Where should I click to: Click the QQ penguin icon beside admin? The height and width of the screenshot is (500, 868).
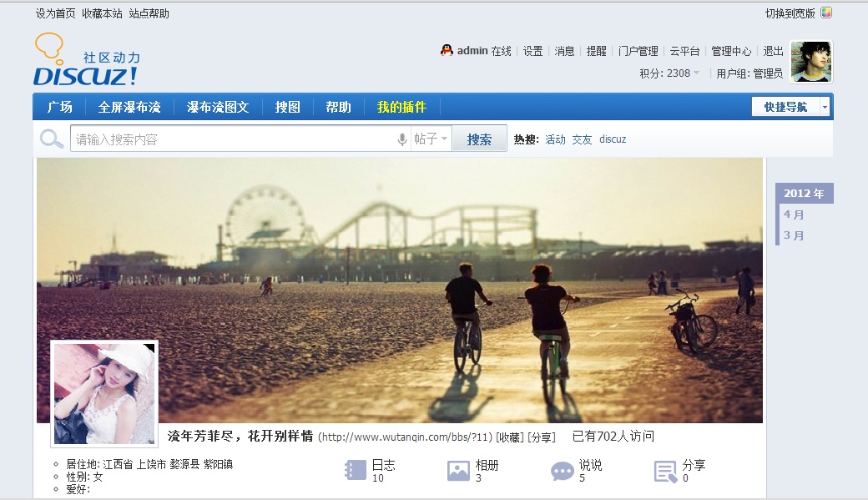click(x=447, y=50)
